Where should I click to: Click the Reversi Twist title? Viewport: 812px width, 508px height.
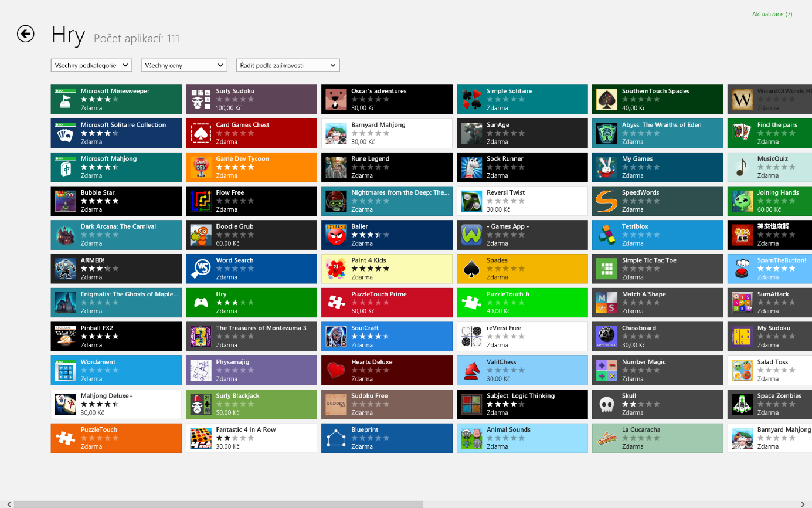tap(505, 192)
